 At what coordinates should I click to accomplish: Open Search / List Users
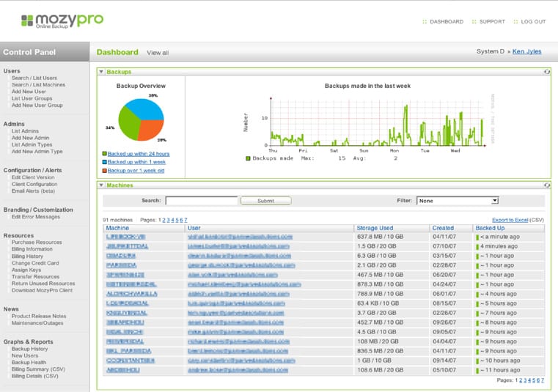coord(34,78)
